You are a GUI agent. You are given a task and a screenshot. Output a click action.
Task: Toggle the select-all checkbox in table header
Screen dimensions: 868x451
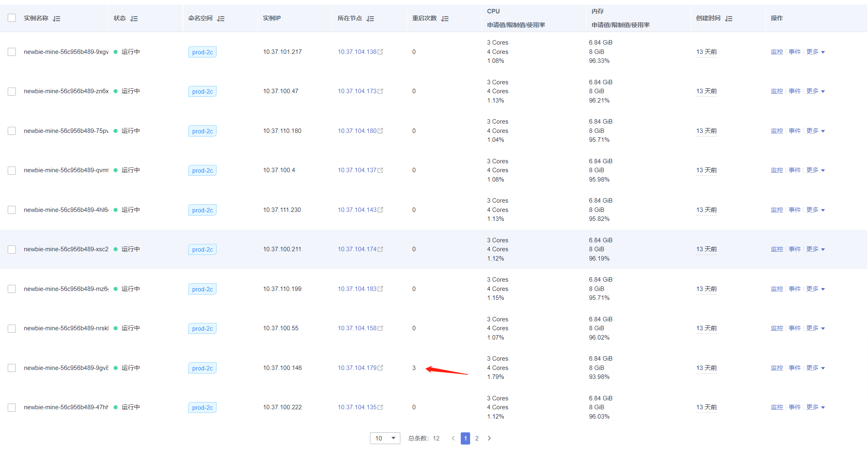[x=12, y=18]
